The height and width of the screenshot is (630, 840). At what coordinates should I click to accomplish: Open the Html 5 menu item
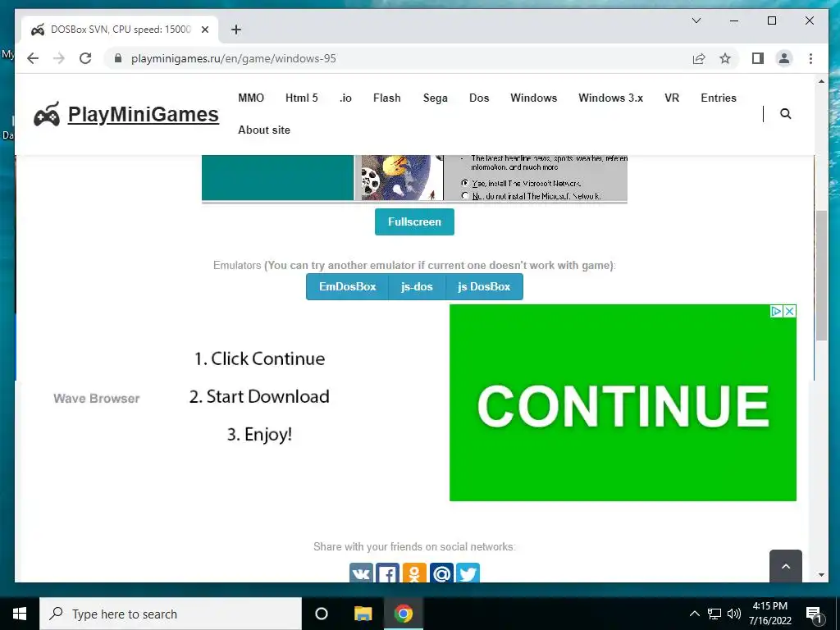click(x=302, y=98)
